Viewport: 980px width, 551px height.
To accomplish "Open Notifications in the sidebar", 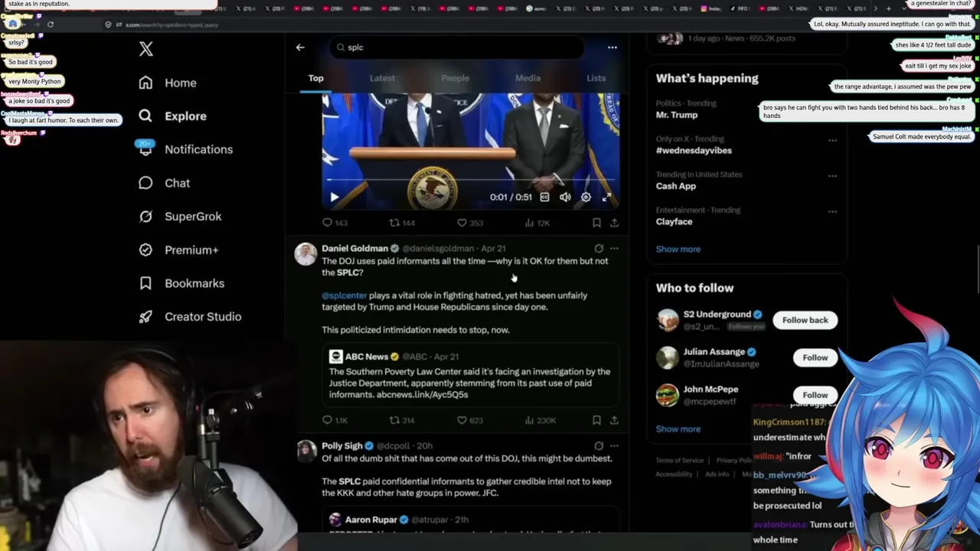I will click(185, 149).
